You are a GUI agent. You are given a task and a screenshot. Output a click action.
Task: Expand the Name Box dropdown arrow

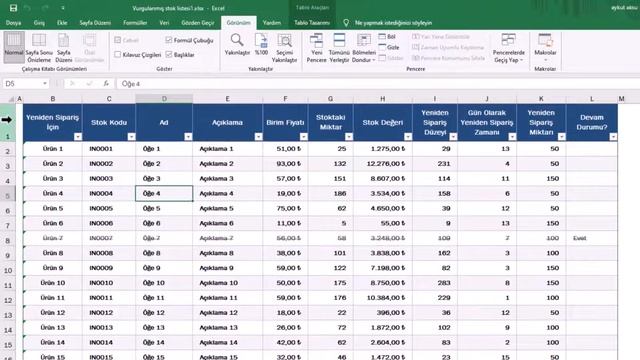pos(45,84)
